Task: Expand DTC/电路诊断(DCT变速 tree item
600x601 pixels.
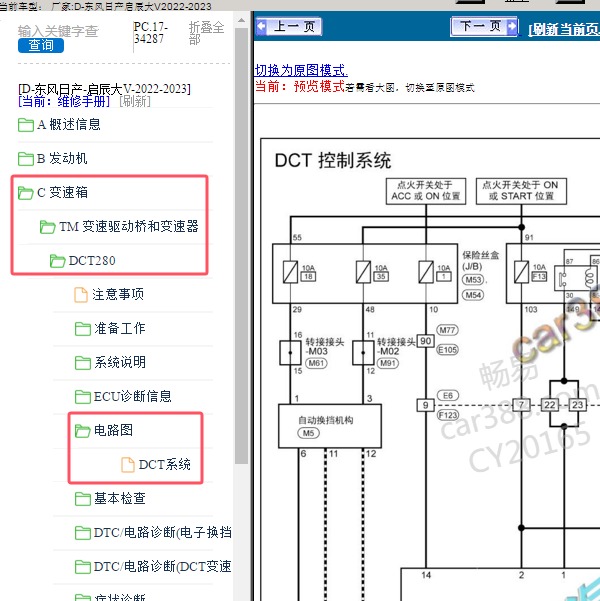Action: 163,567
